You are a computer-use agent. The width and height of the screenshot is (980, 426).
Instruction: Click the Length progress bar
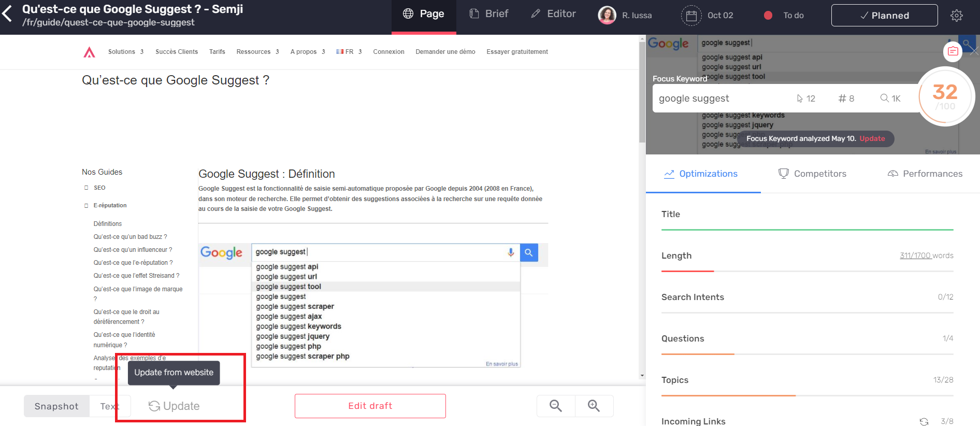[x=807, y=271]
